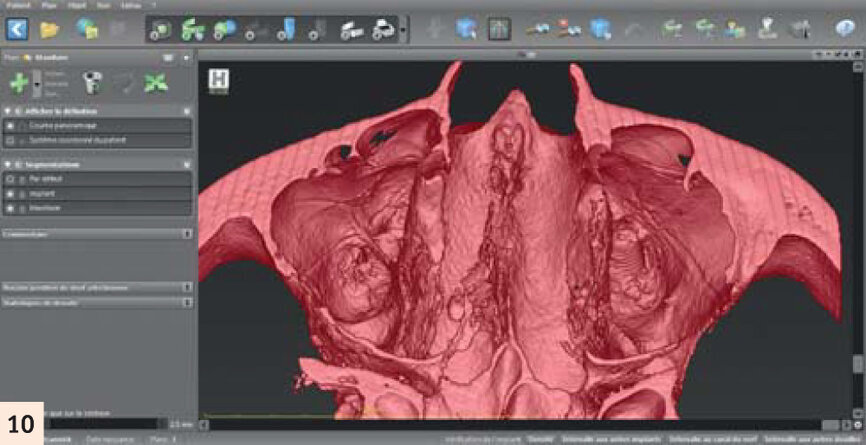Select the first mode icon with green cube

tap(161, 29)
